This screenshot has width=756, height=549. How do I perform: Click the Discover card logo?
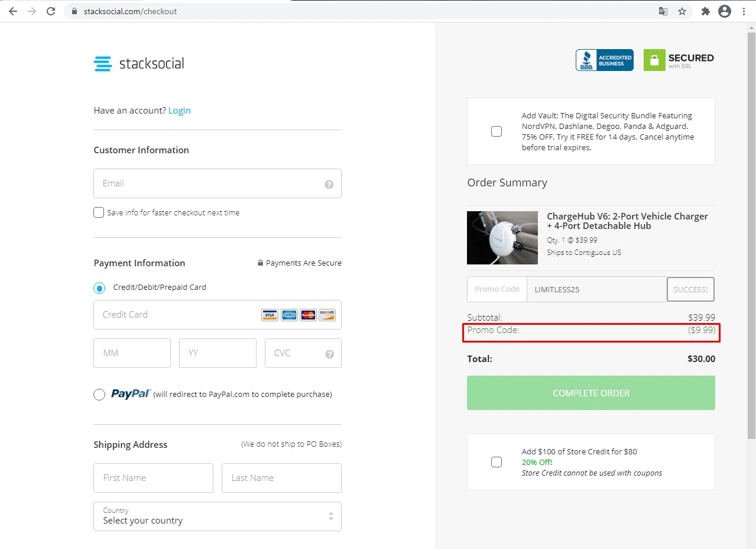point(327,315)
